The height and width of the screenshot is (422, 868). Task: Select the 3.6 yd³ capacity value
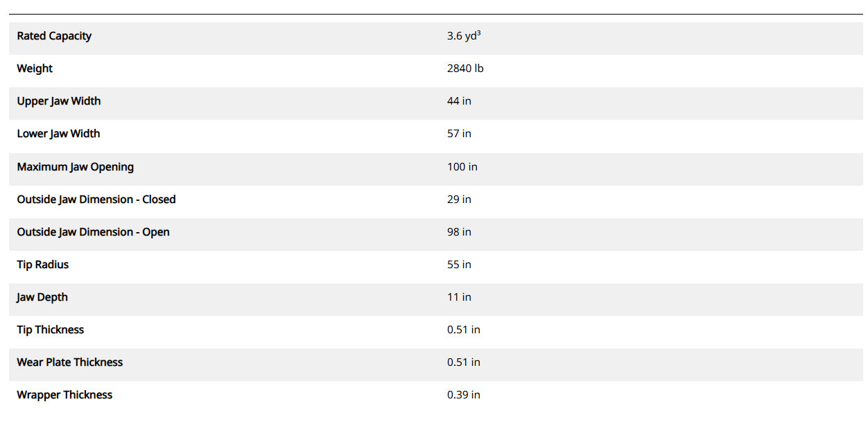[464, 36]
